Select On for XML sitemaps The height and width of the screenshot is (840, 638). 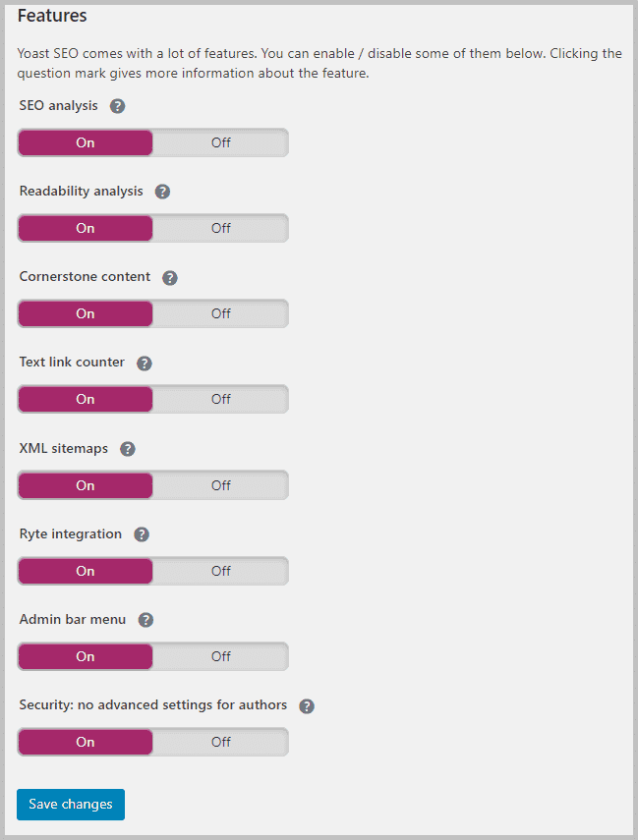point(85,484)
